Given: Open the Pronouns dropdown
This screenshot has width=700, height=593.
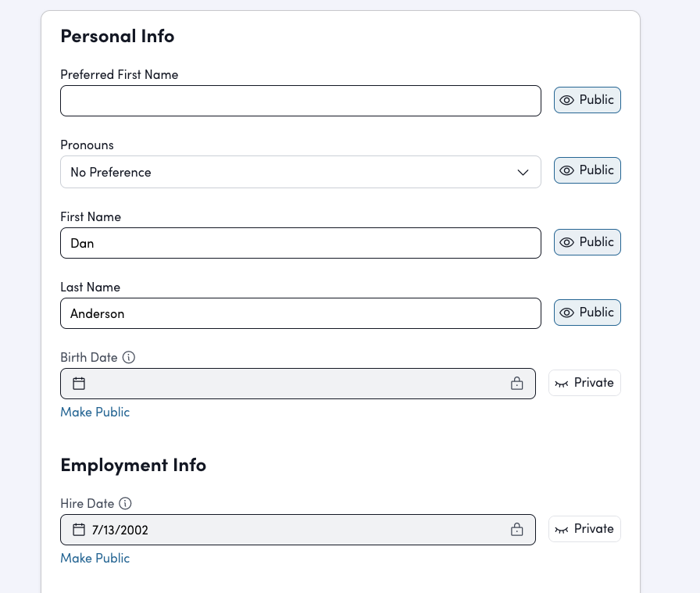Looking at the screenshot, I should pyautogui.click(x=289, y=172).
